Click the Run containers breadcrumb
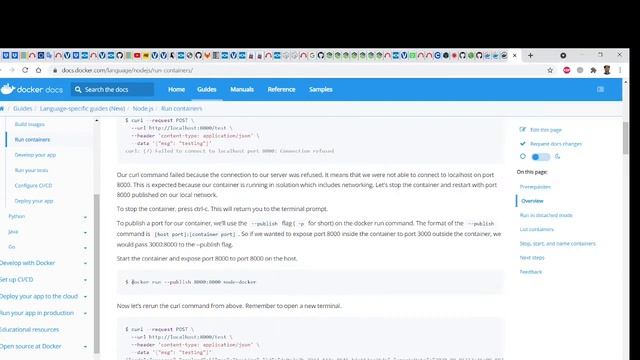The image size is (640, 360). [x=182, y=109]
